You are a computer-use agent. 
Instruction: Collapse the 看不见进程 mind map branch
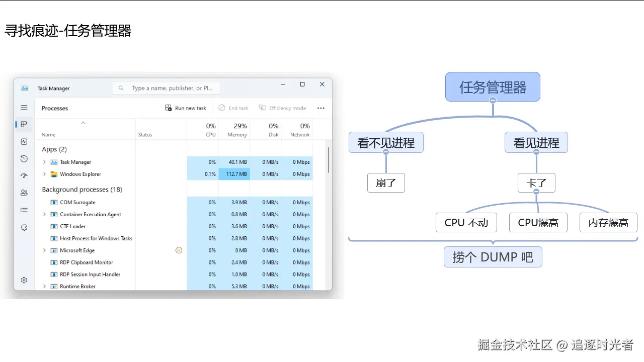pos(386,152)
